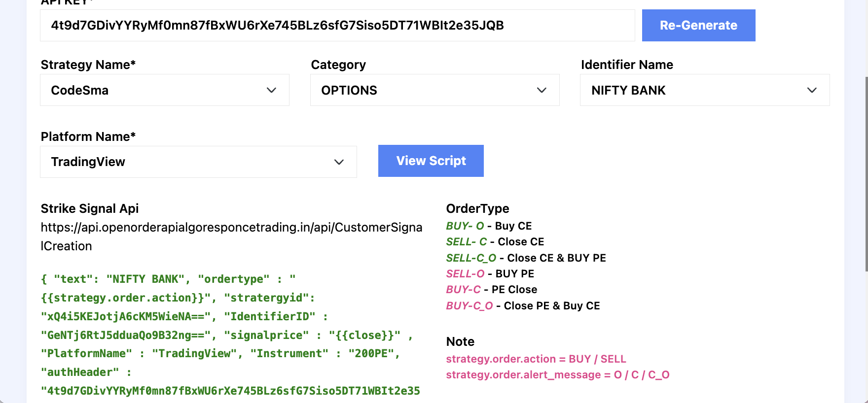Select the BUY- O order type entry
This screenshot has width=868, height=403.
click(488, 226)
